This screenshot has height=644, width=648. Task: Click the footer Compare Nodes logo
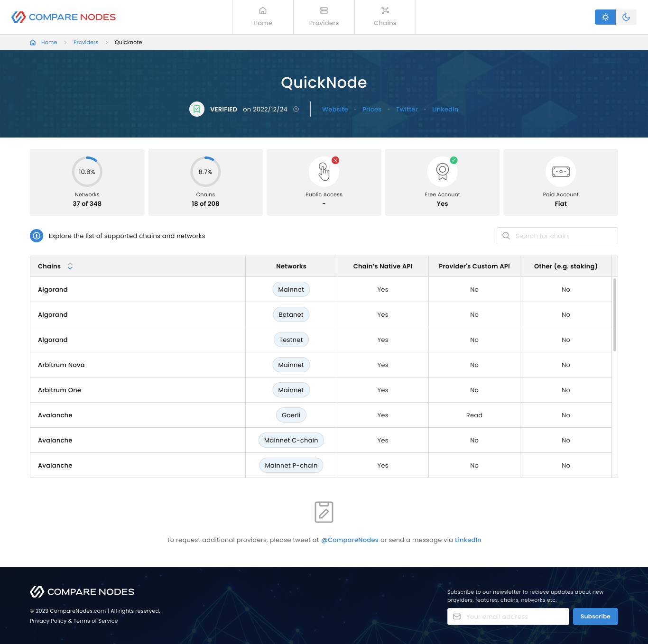tap(82, 592)
